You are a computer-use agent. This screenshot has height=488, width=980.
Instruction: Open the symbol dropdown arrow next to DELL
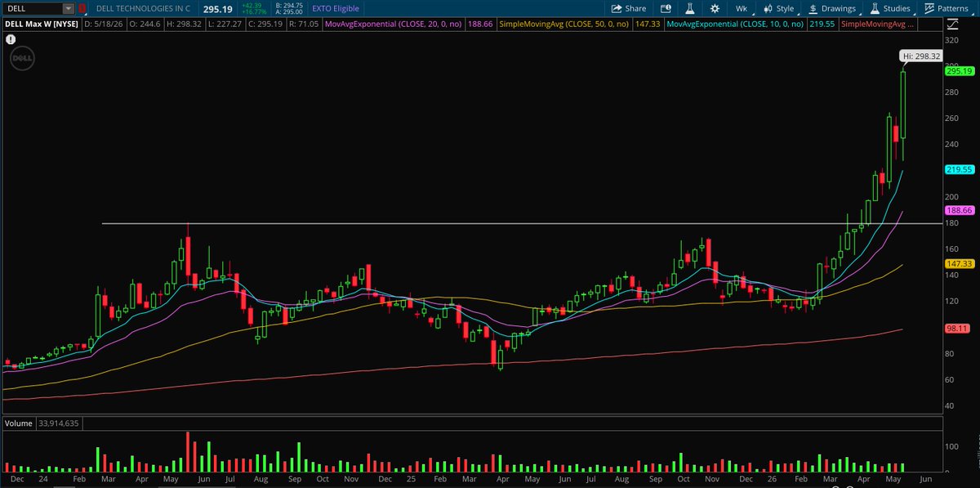coord(68,8)
